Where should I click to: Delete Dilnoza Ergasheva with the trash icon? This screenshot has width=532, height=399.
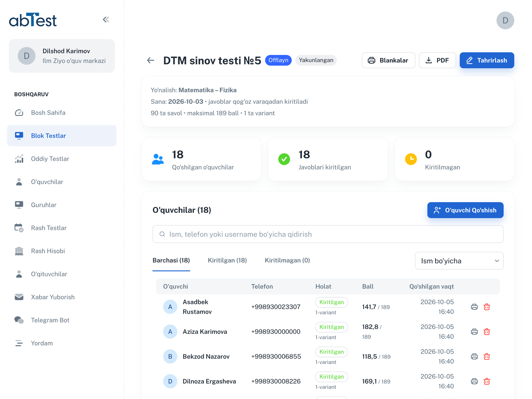pos(487,381)
